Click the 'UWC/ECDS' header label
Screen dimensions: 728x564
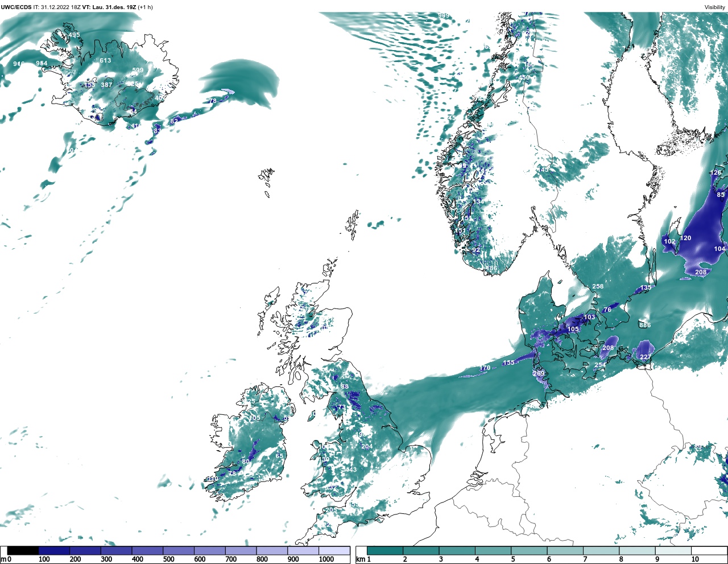click(15, 7)
